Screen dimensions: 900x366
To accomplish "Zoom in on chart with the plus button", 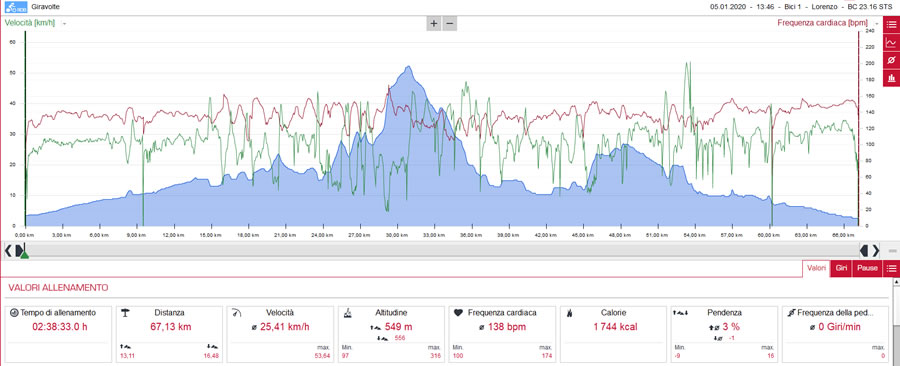I will (433, 24).
